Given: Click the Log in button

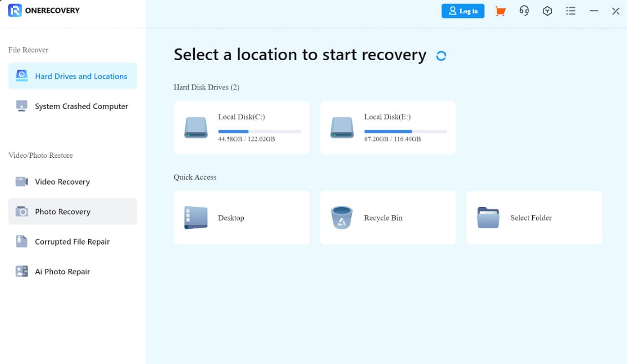Looking at the screenshot, I should point(463,10).
